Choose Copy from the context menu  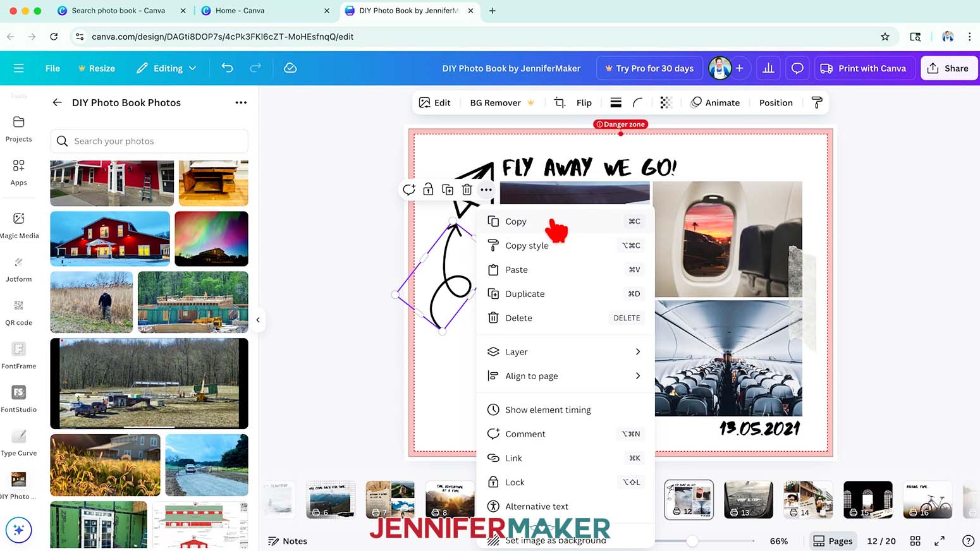coord(565,222)
